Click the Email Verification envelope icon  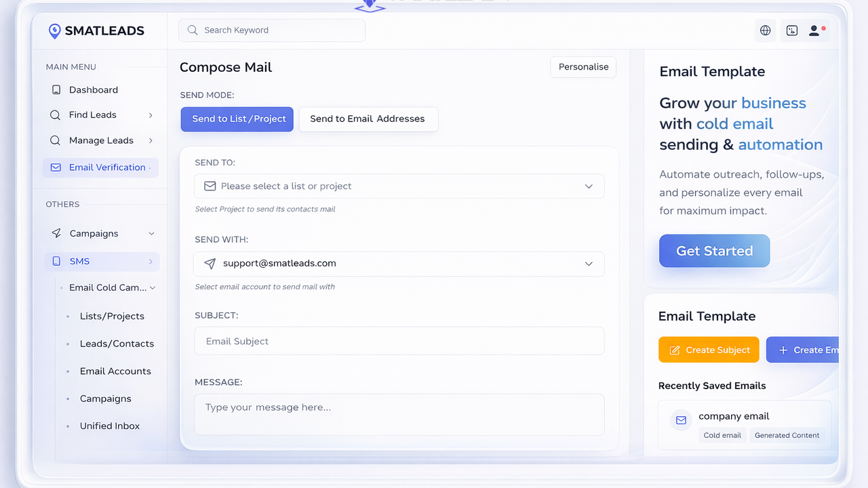click(x=56, y=167)
